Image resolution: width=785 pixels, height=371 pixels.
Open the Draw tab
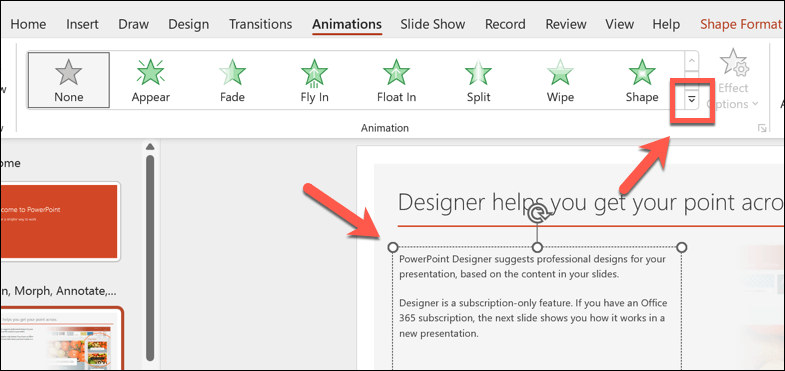(133, 25)
